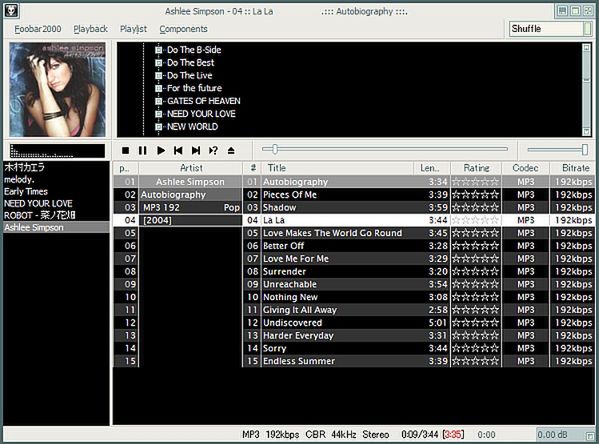Open the Foobar2000 menu
Viewport: 599px width, 444px height.
point(37,29)
